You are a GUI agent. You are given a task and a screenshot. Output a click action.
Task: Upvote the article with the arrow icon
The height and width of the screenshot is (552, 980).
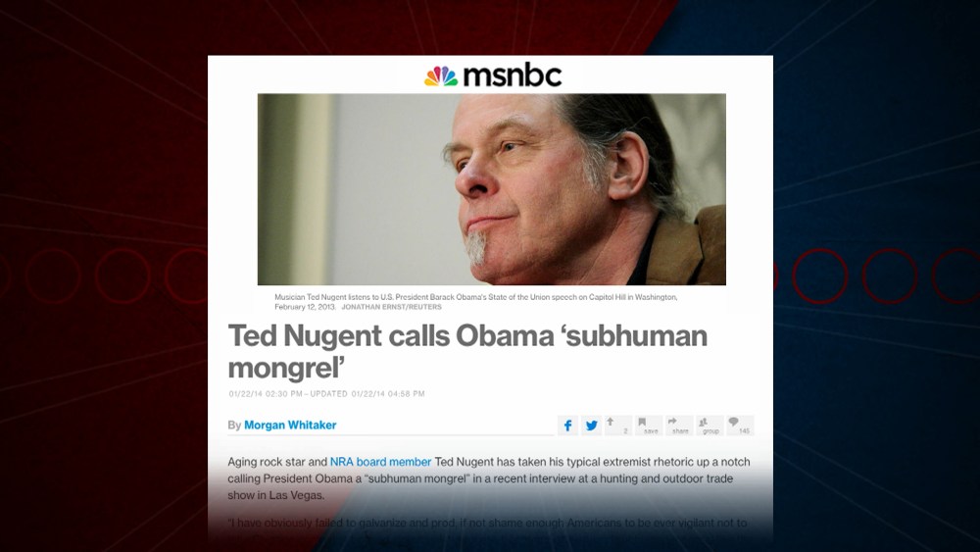(618, 426)
